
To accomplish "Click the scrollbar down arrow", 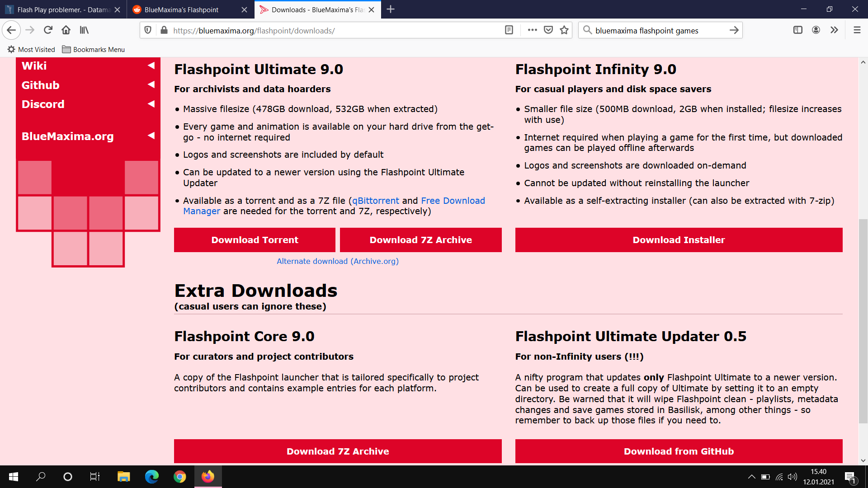I will [863, 460].
